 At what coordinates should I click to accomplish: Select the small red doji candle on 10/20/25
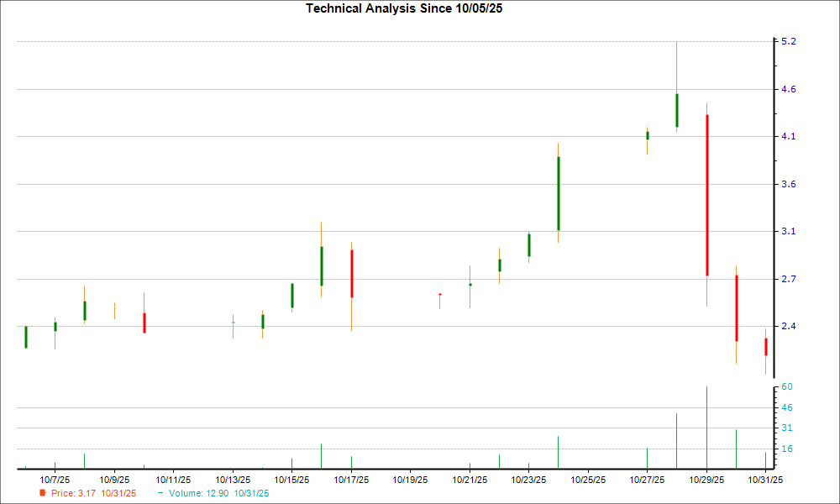(439, 296)
